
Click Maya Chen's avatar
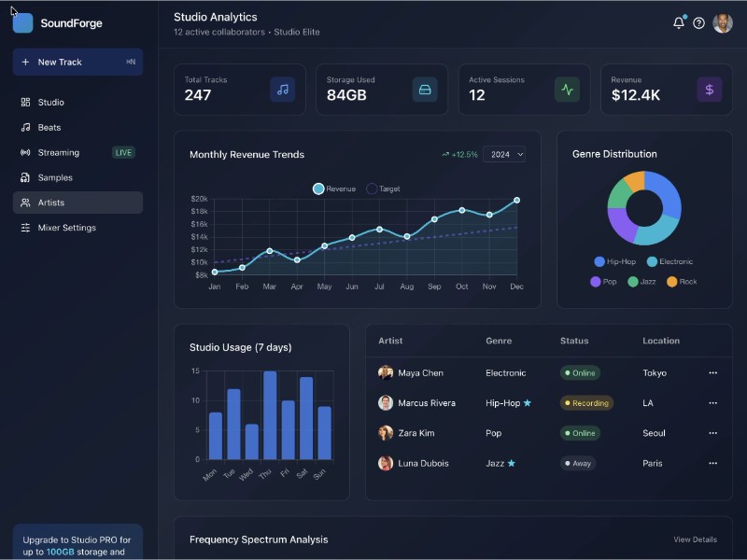click(386, 372)
